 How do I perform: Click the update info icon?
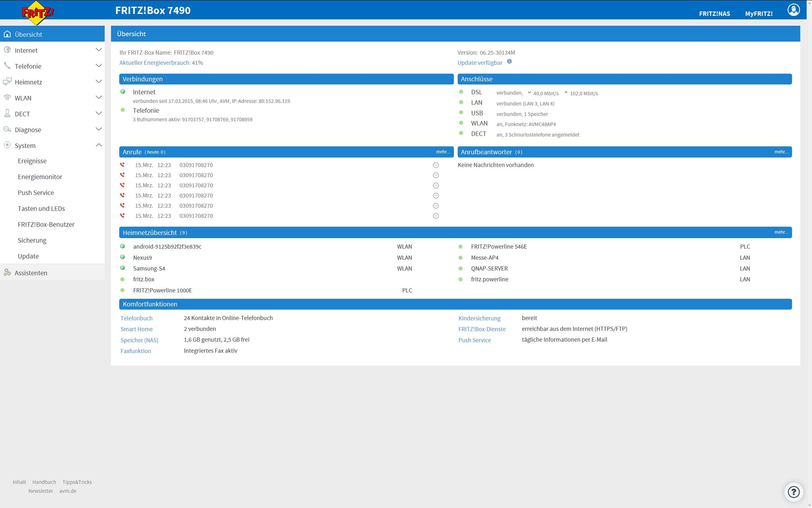point(509,61)
